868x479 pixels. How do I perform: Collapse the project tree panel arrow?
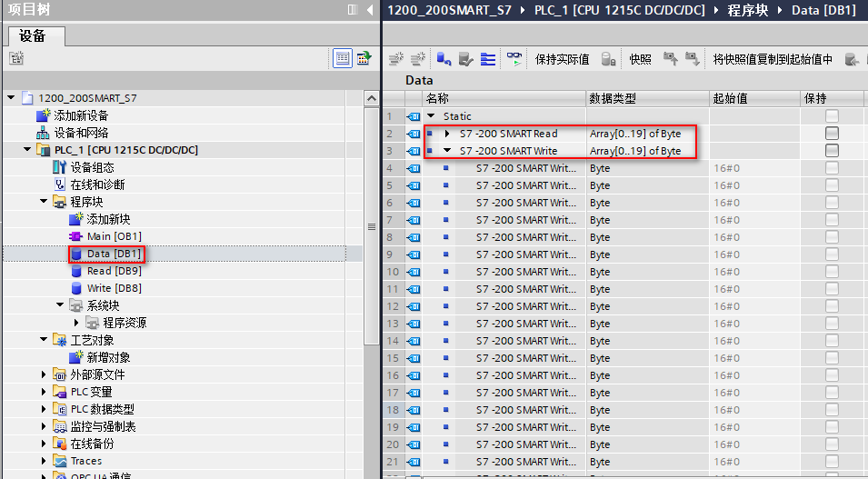[370, 10]
